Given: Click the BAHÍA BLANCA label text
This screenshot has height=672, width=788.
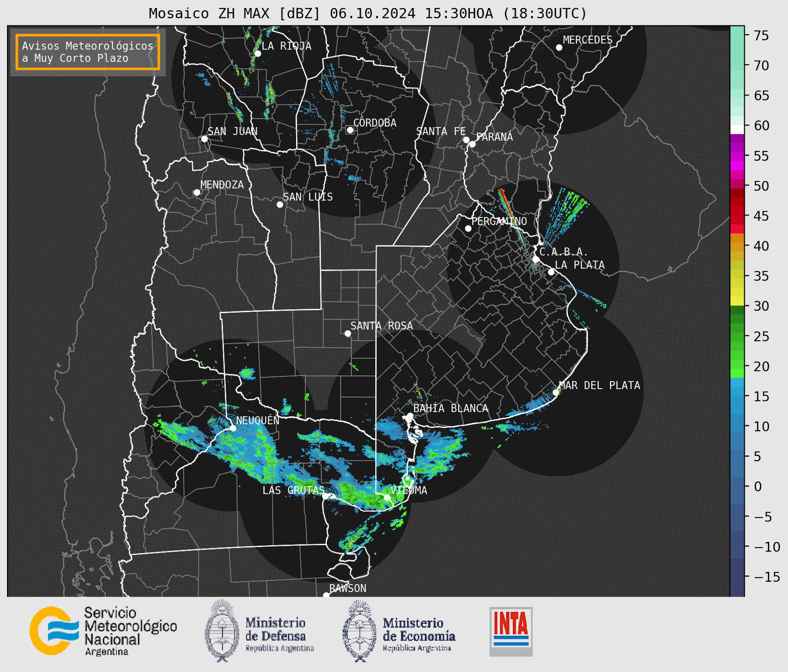Looking at the screenshot, I should [x=451, y=408].
